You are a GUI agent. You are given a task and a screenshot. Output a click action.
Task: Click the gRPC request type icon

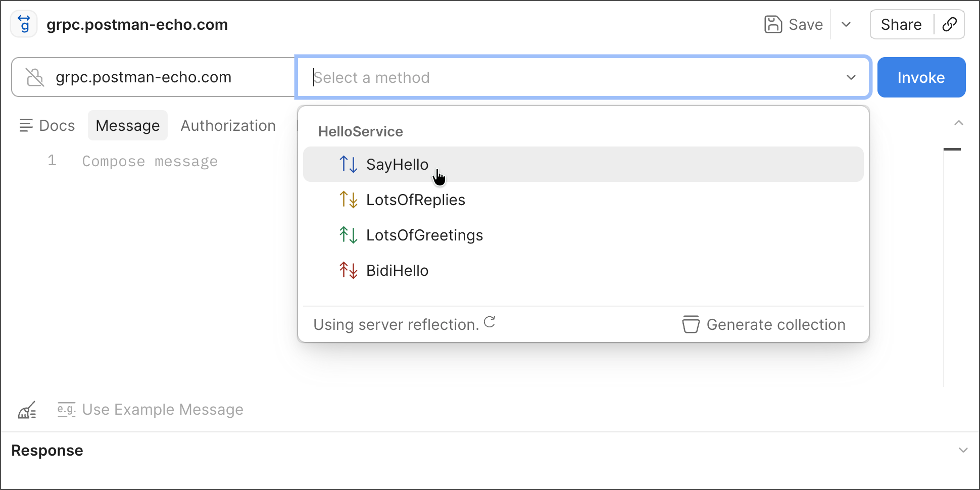24,24
